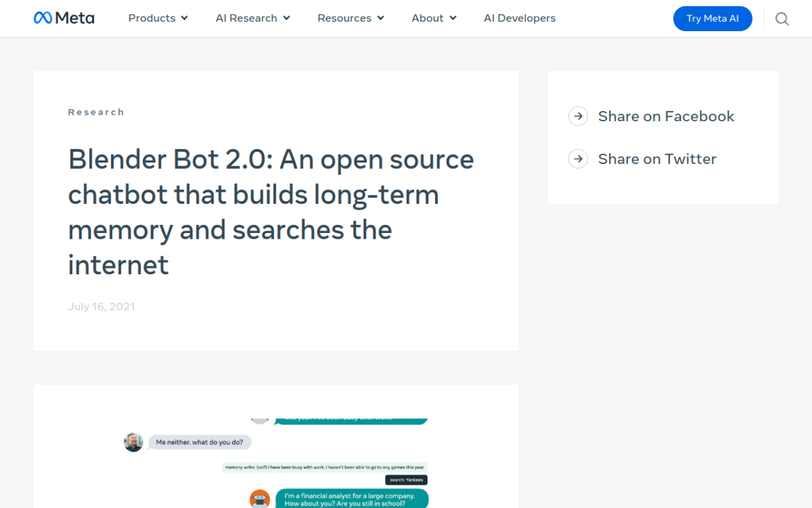Click the orange bot avatar in chat

[x=259, y=499]
